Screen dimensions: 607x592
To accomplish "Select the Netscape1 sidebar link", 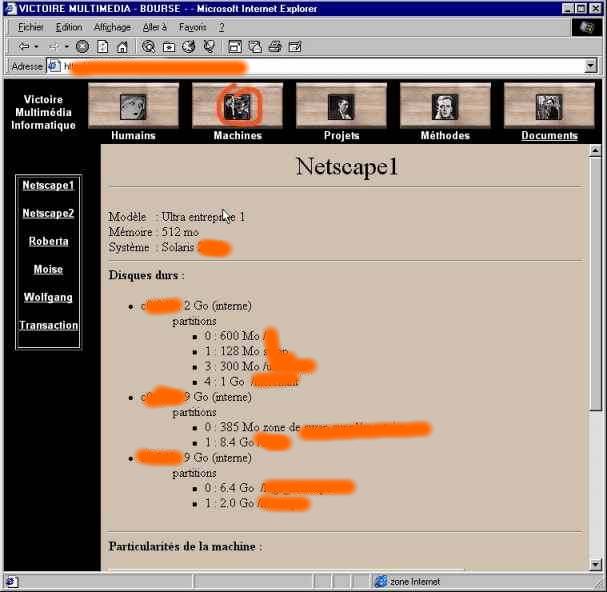I will 48,185.
